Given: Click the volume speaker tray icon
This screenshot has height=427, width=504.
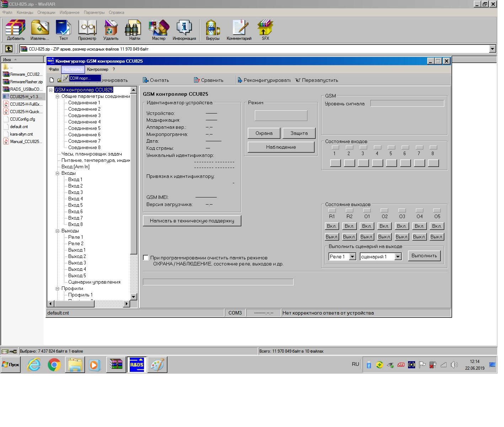Looking at the screenshot, I should point(454,365).
